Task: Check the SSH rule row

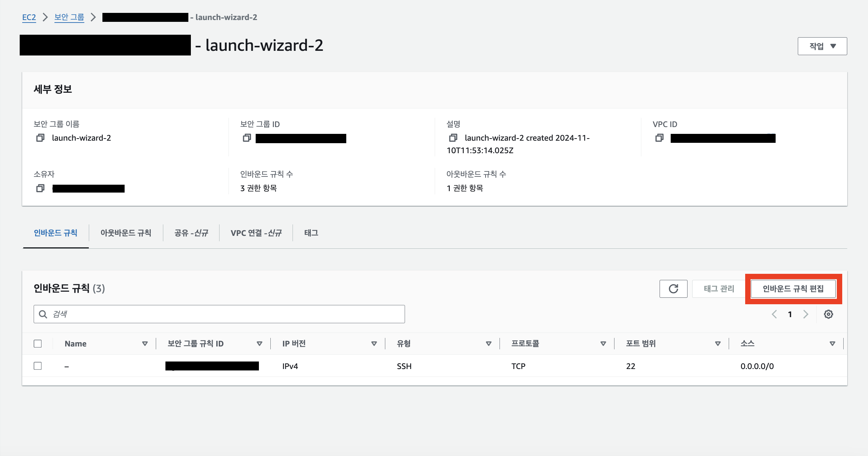Action: (38, 366)
